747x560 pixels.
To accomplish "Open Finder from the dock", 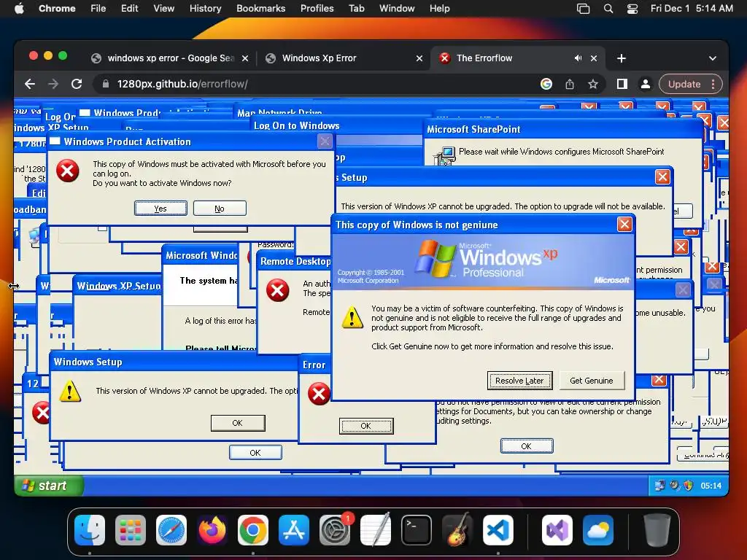I will [x=90, y=530].
